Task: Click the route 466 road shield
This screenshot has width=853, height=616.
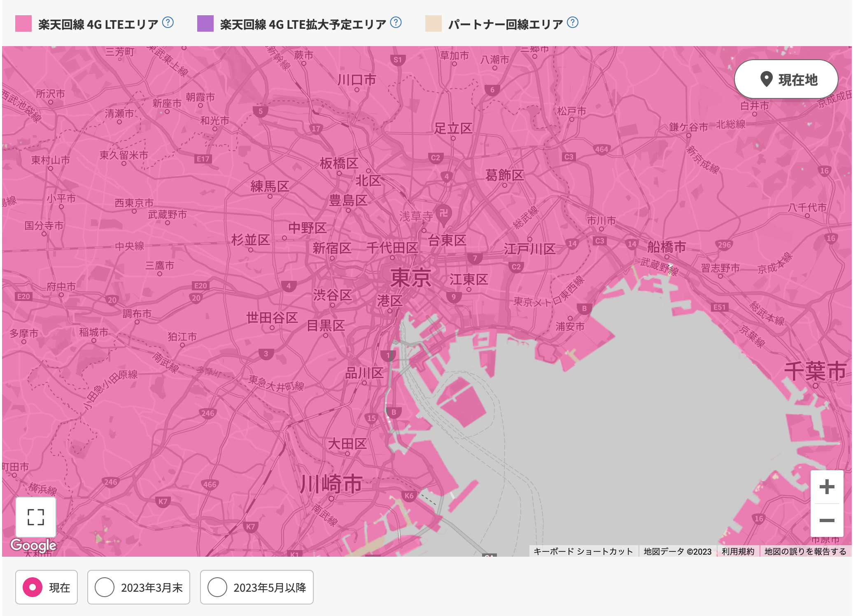Action: (x=210, y=484)
